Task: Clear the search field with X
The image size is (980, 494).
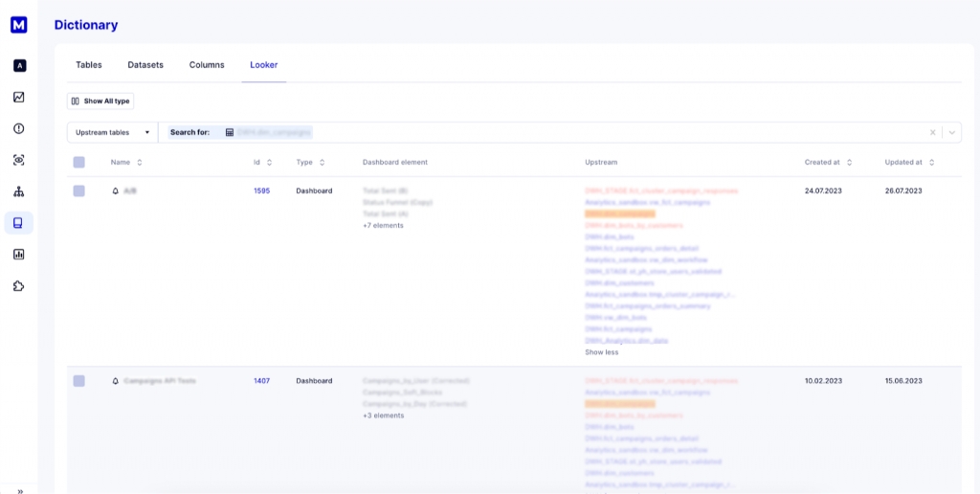Action: 933,132
